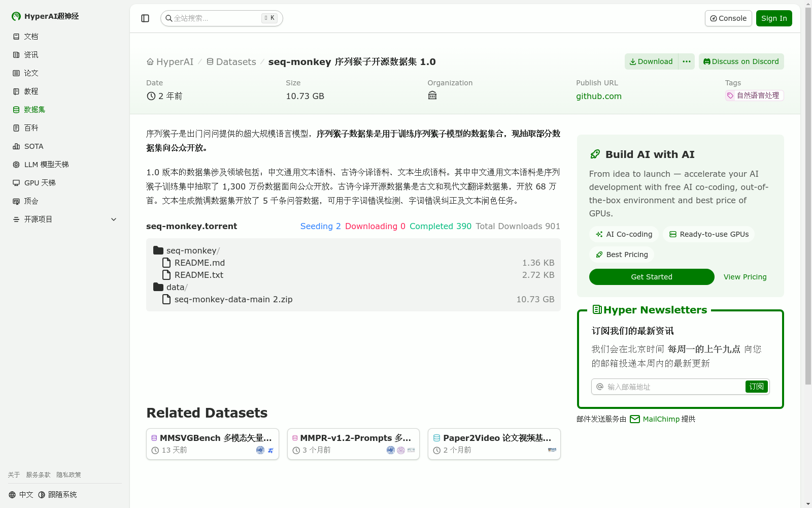
Task: Click the rocket icon in Build AI with AI
Action: pos(595,154)
